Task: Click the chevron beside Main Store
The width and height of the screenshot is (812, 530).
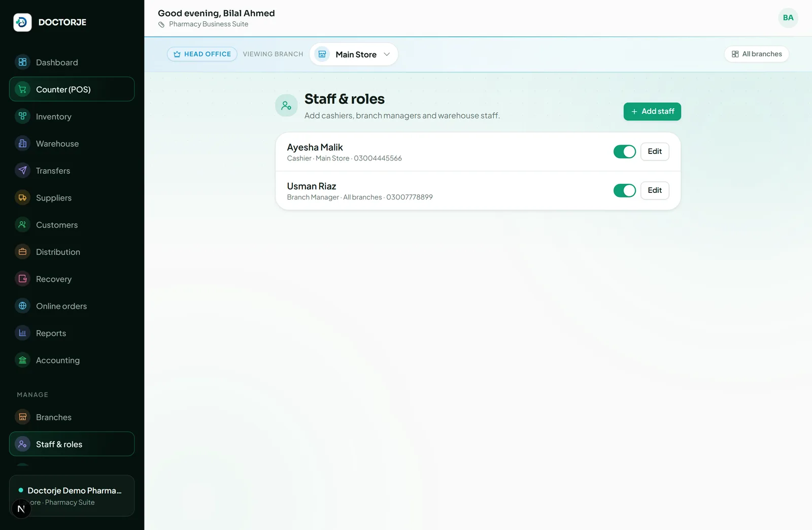Action: [387, 54]
